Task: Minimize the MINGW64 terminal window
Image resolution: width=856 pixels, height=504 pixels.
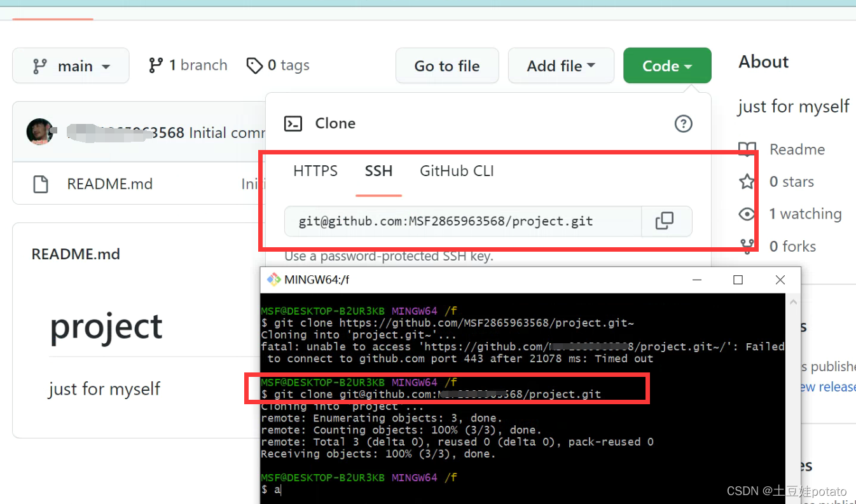Action: pos(698,280)
